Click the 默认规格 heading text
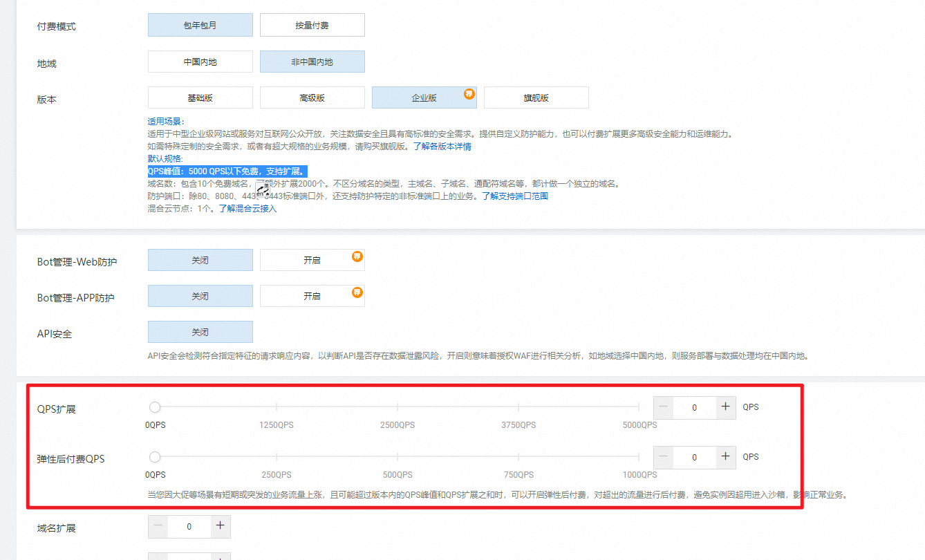This screenshot has width=925, height=560. pos(166,159)
